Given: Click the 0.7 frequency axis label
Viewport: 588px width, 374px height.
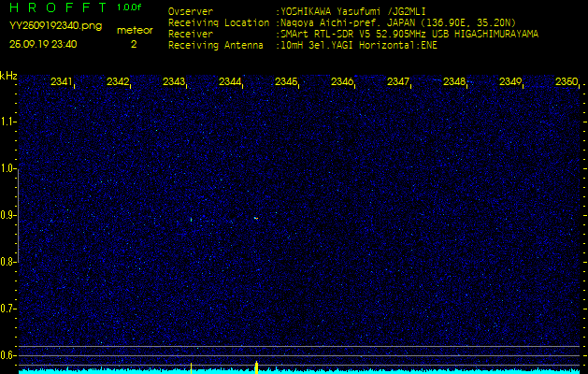Looking at the screenshot, I should [x=8, y=308].
